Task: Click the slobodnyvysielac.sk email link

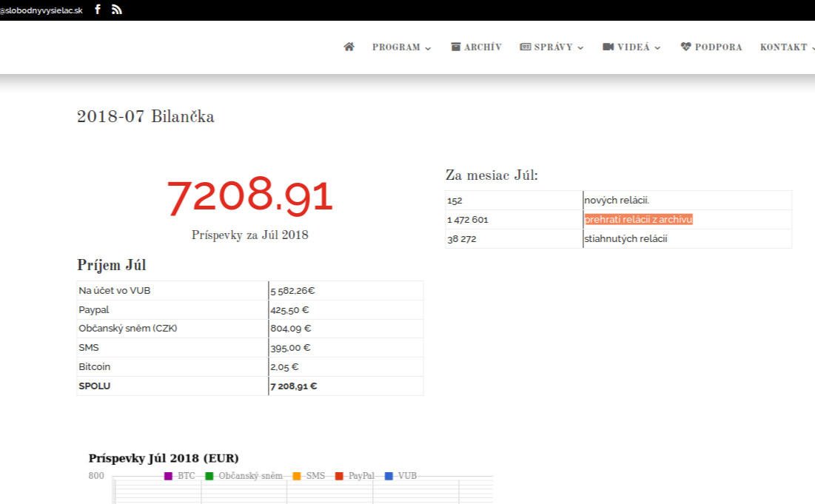Action: click(x=41, y=10)
